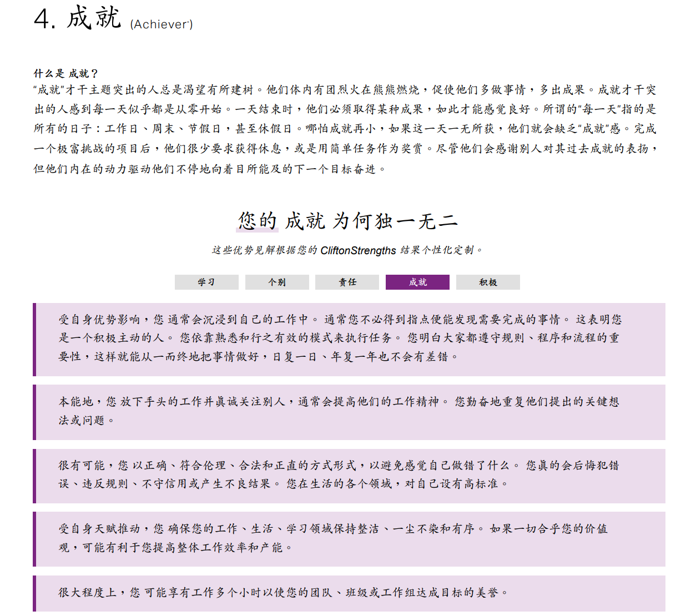Click the description paragraph starting with “成就”才干

(344, 129)
